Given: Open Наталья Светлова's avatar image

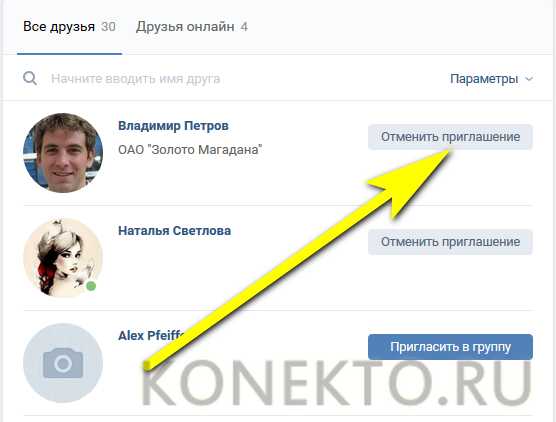Looking at the screenshot, I should click(x=63, y=258).
